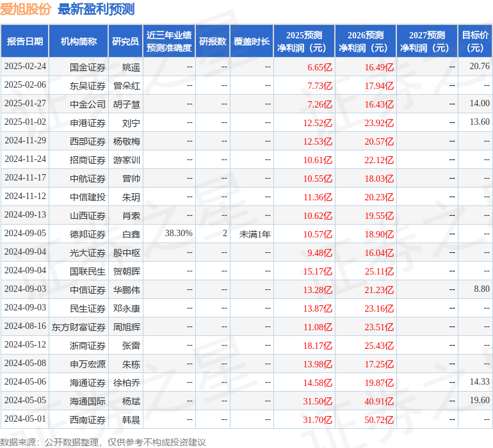This screenshot has height=448, width=493.
Task: Click analyst name 殷中枢
Action: [x=127, y=253]
